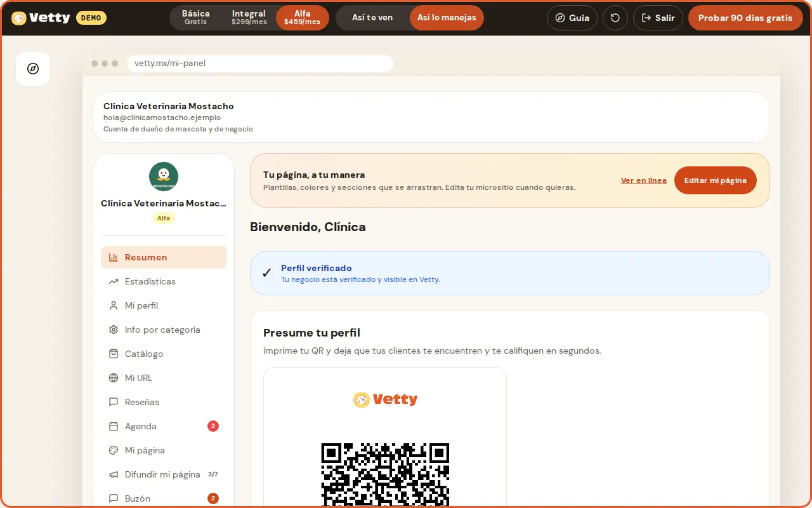Image resolution: width=812 pixels, height=508 pixels.
Task: Click the Buzón notification badge showing 2
Action: 213,498
